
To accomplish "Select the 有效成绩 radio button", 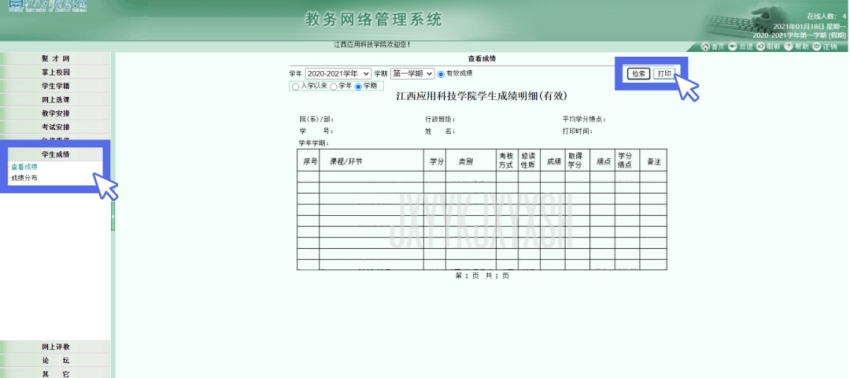I will (x=441, y=74).
